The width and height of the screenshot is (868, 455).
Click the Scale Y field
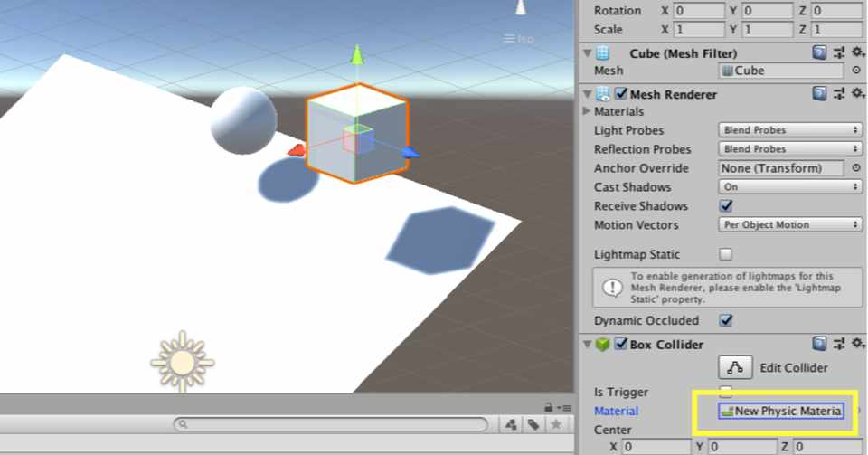[x=768, y=29]
